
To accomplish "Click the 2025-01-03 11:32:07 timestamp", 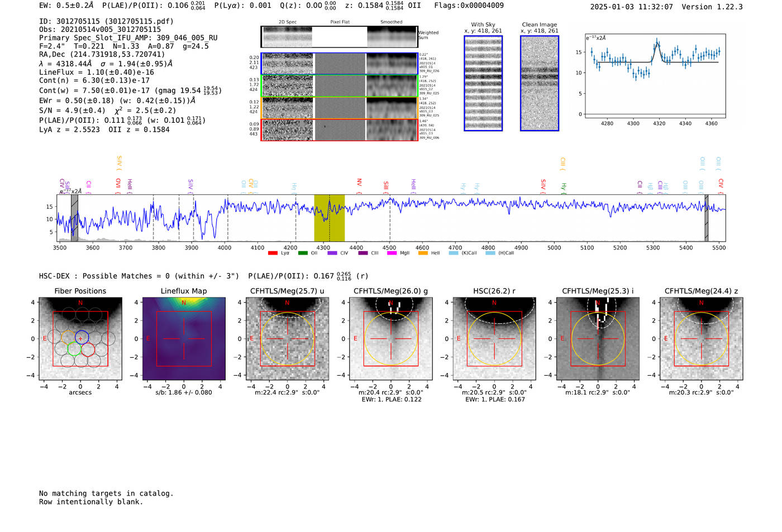I will click(631, 7).
